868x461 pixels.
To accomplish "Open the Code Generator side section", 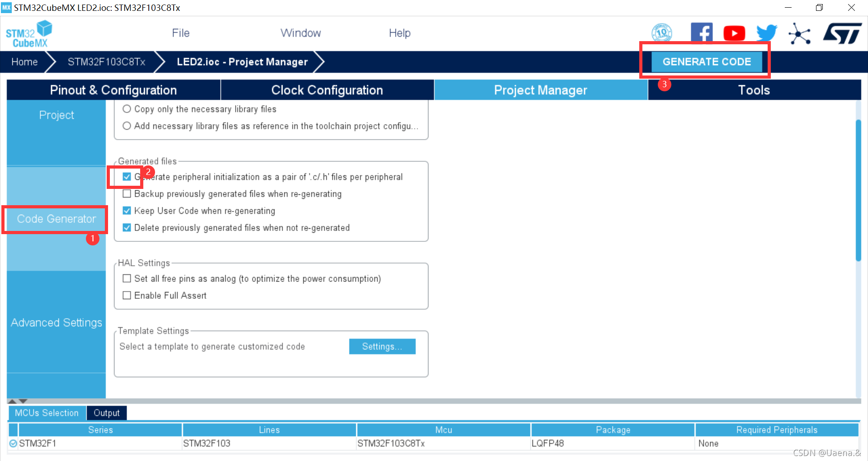I will click(56, 219).
